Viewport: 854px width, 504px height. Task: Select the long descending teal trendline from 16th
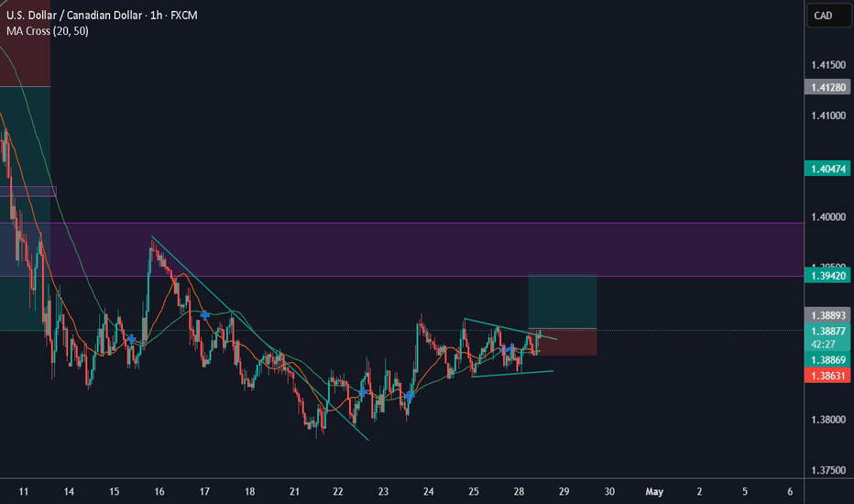coord(260,338)
